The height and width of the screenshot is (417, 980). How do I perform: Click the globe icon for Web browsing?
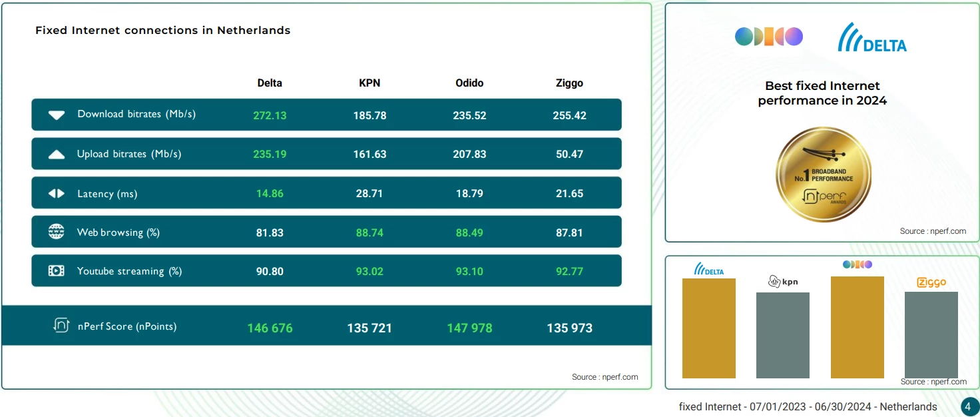(57, 232)
